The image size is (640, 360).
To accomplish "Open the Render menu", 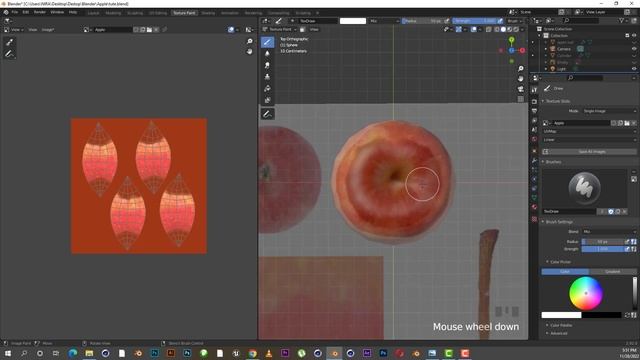I will point(40,12).
